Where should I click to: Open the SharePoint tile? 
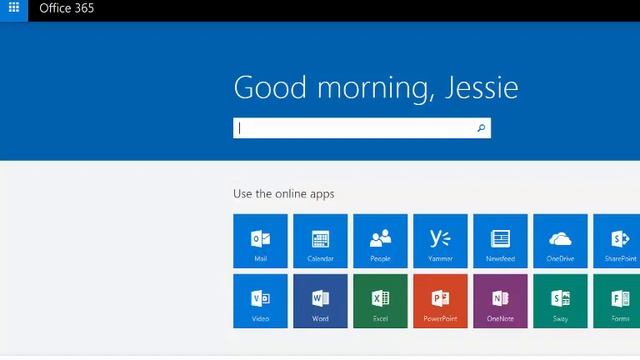(x=617, y=241)
